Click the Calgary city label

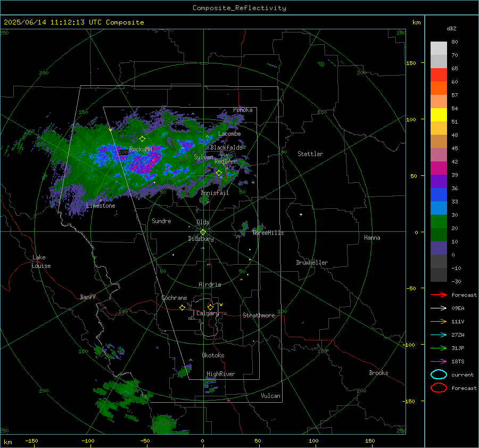pyautogui.click(x=208, y=313)
